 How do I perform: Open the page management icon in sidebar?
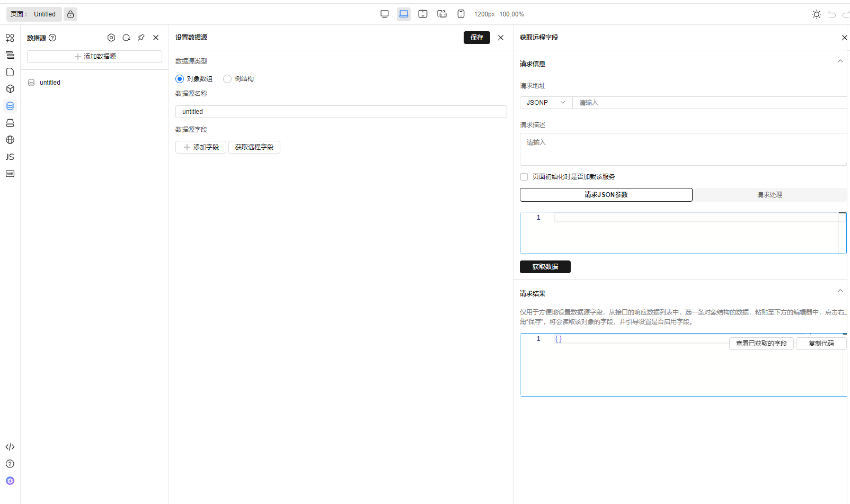(x=10, y=72)
